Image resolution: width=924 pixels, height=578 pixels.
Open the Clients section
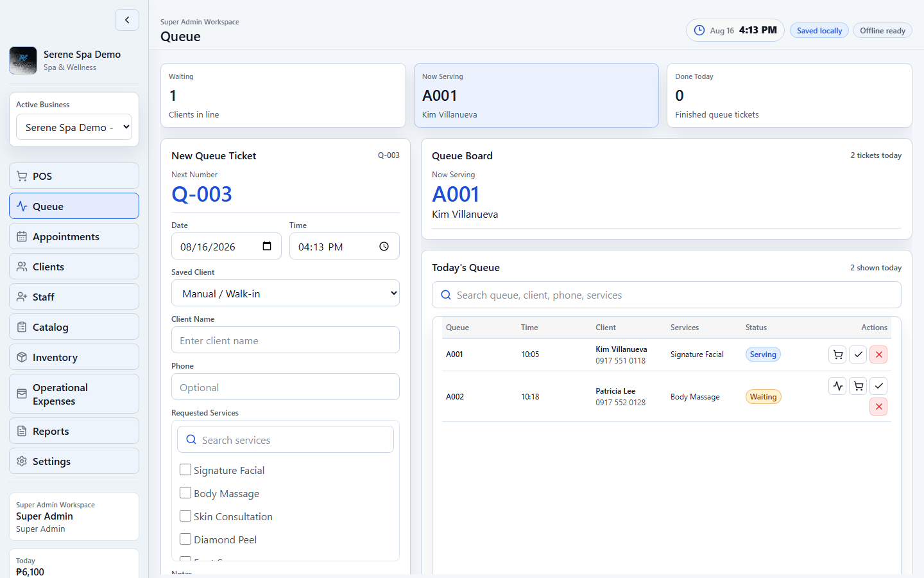click(74, 267)
